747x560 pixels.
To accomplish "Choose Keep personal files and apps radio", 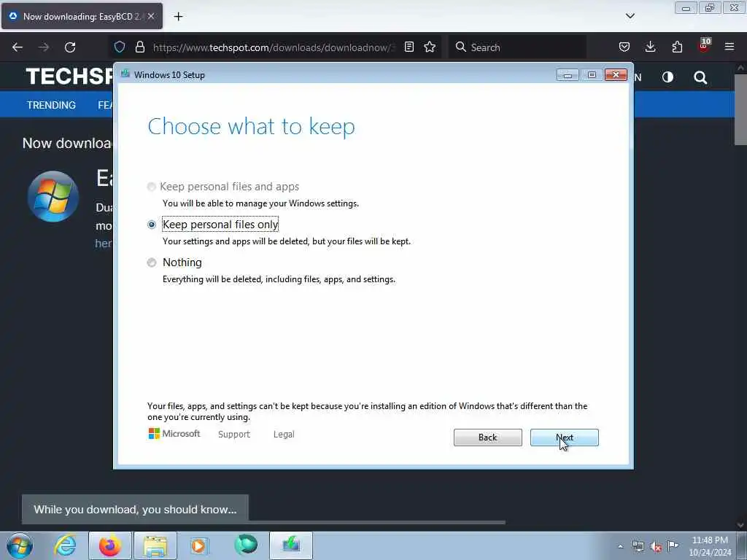I will tap(152, 187).
